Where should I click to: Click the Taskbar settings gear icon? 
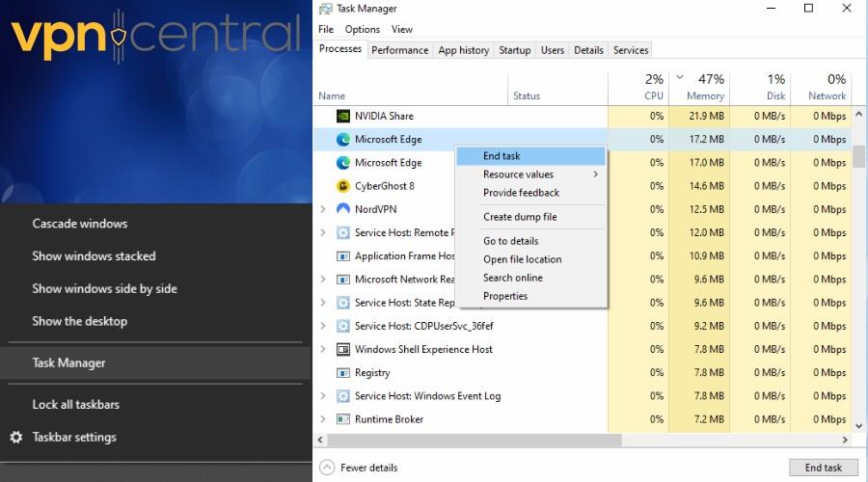16,438
